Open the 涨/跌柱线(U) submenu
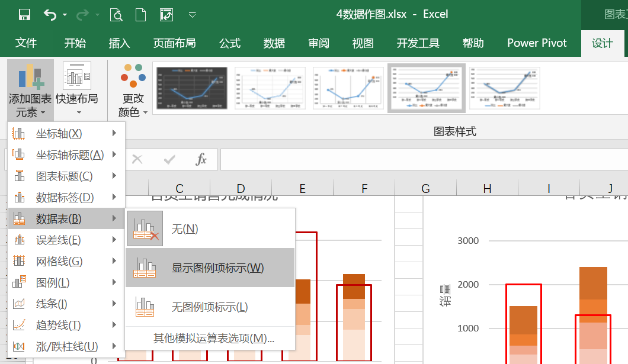The width and height of the screenshot is (628, 364). (66, 346)
